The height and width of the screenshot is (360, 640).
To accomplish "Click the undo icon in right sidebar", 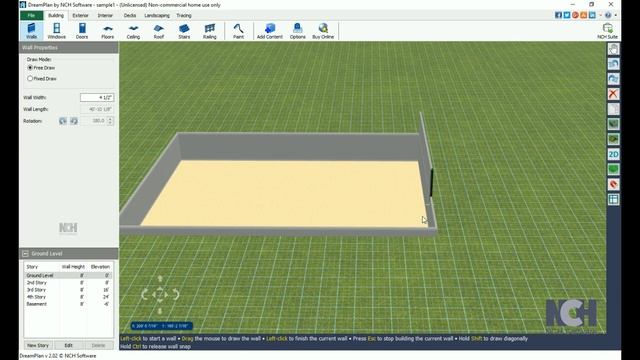I will (613, 64).
